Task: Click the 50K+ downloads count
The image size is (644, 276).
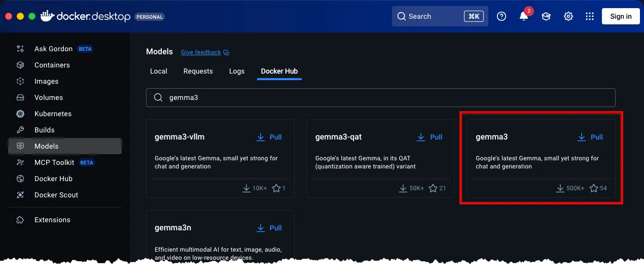Action: pos(416,188)
